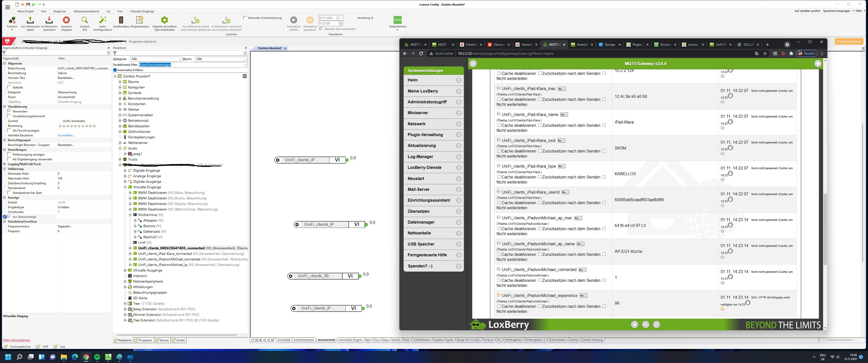Open File Explorer from taskbar
Viewport: 868px width, 363px height.
click(x=64, y=357)
